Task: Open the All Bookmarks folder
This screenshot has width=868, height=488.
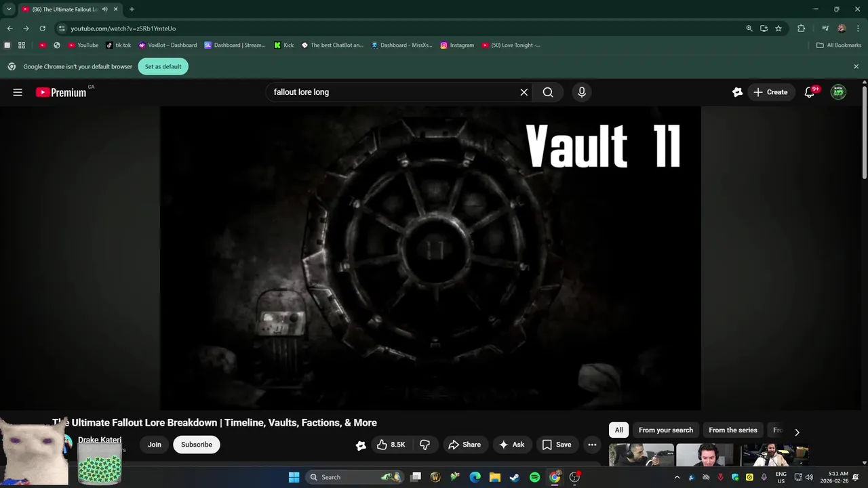Action: point(839,45)
